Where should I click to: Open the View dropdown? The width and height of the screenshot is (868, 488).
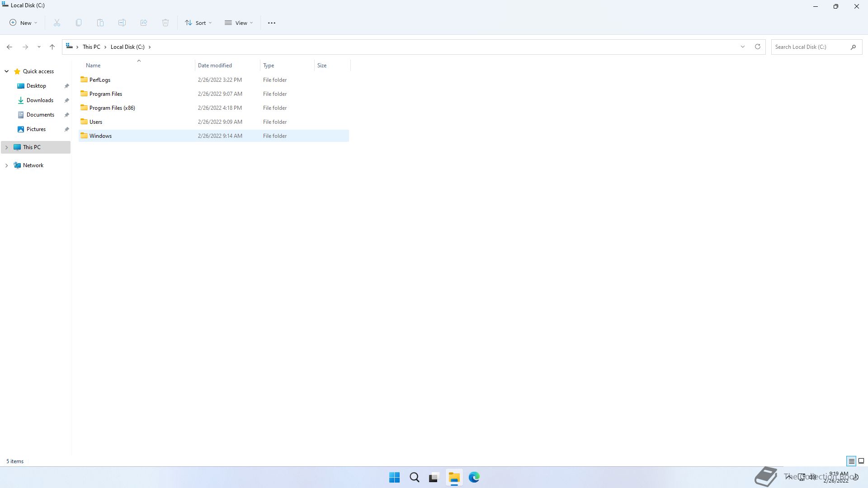(239, 23)
